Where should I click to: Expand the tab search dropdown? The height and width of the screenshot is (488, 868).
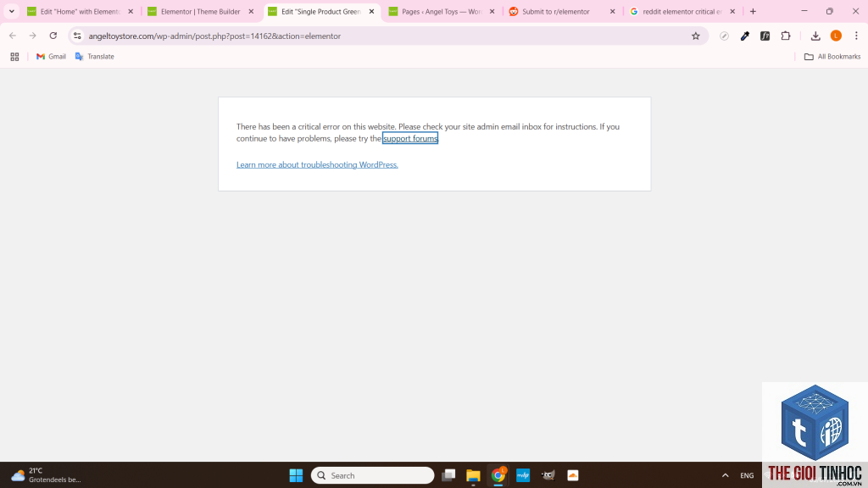pyautogui.click(x=12, y=11)
